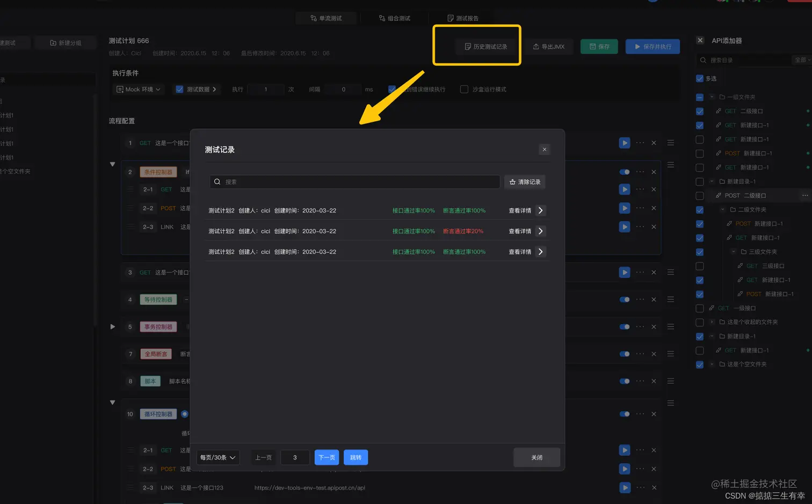Check the POST 二级接口 checkbox
This screenshot has height=504, width=812.
tap(700, 195)
